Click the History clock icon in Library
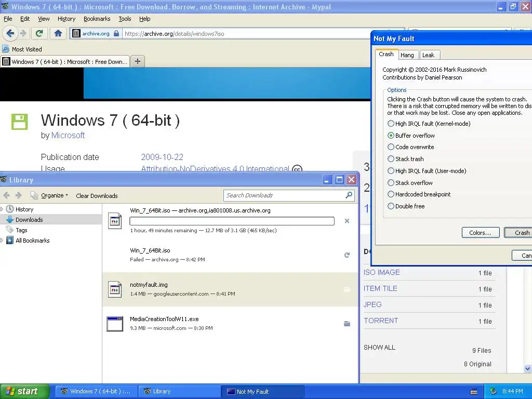Viewport: 532px width, 399px height. click(10, 209)
